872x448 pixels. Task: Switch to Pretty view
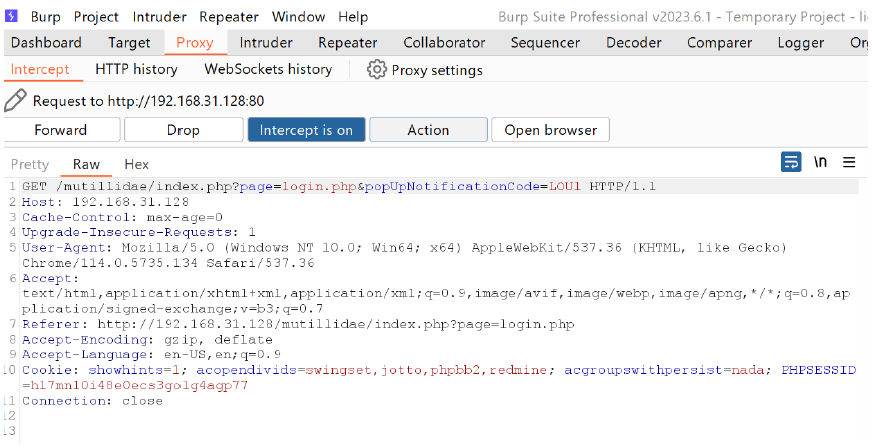(30, 165)
